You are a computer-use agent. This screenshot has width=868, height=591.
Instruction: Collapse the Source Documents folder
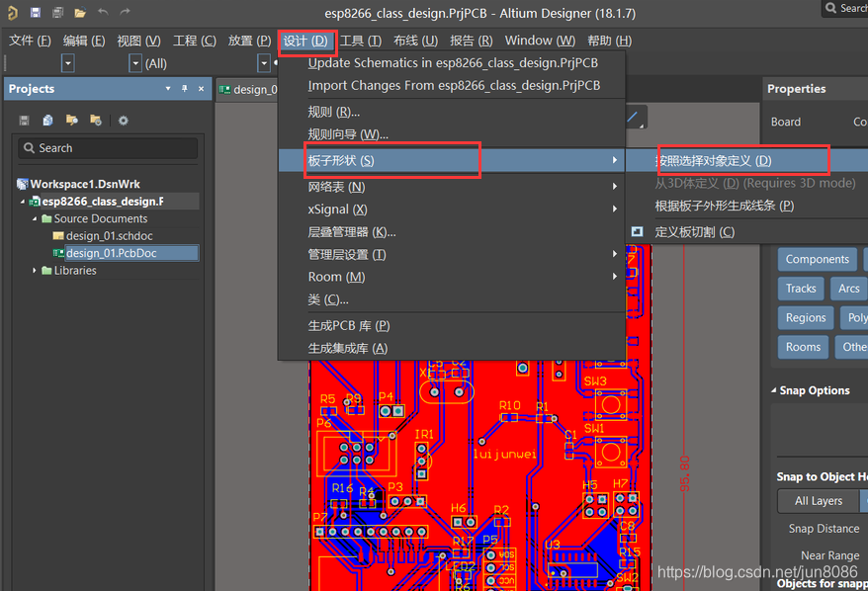pyautogui.click(x=35, y=218)
